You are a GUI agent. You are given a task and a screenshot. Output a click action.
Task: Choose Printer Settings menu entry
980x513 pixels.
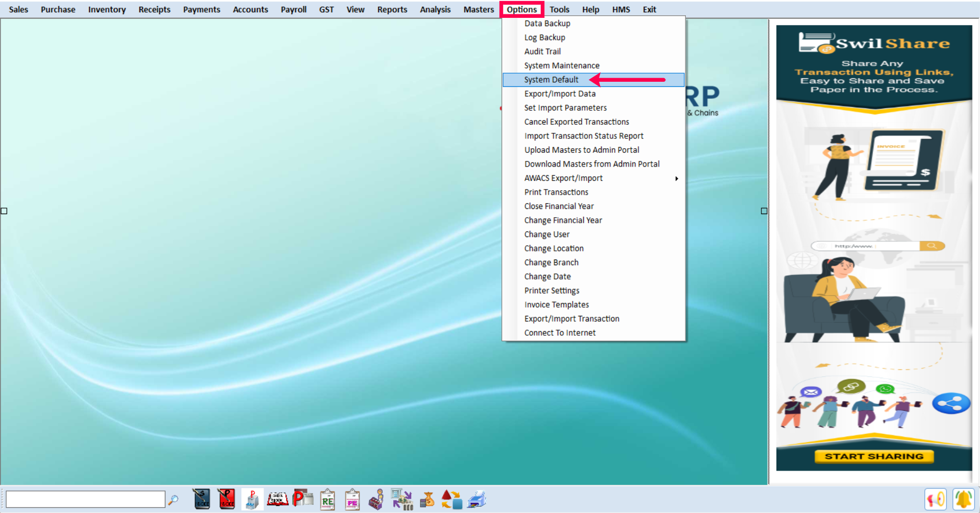552,291
